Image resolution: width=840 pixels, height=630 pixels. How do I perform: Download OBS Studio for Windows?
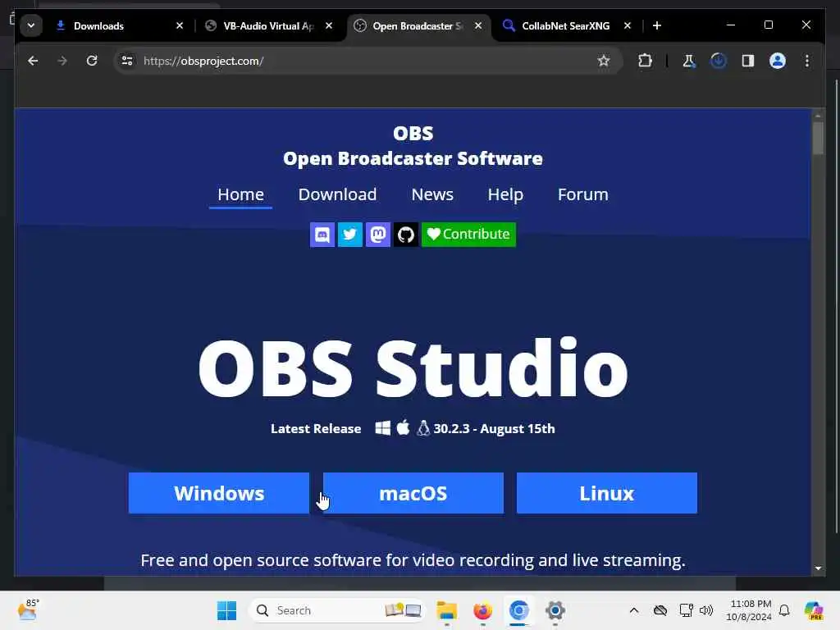218,493
